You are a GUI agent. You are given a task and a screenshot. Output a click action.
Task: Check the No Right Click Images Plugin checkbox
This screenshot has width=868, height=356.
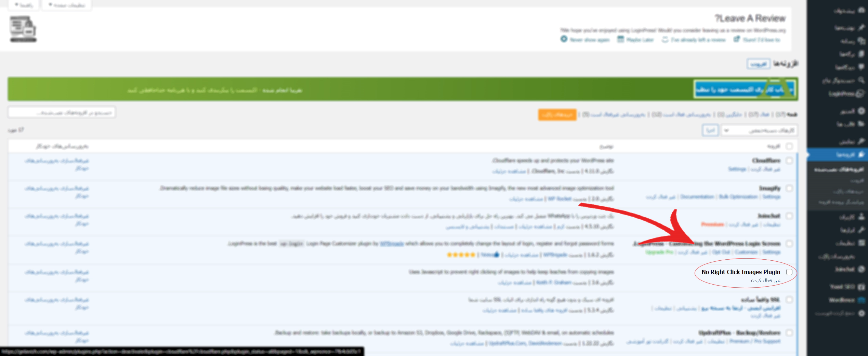pos(789,272)
